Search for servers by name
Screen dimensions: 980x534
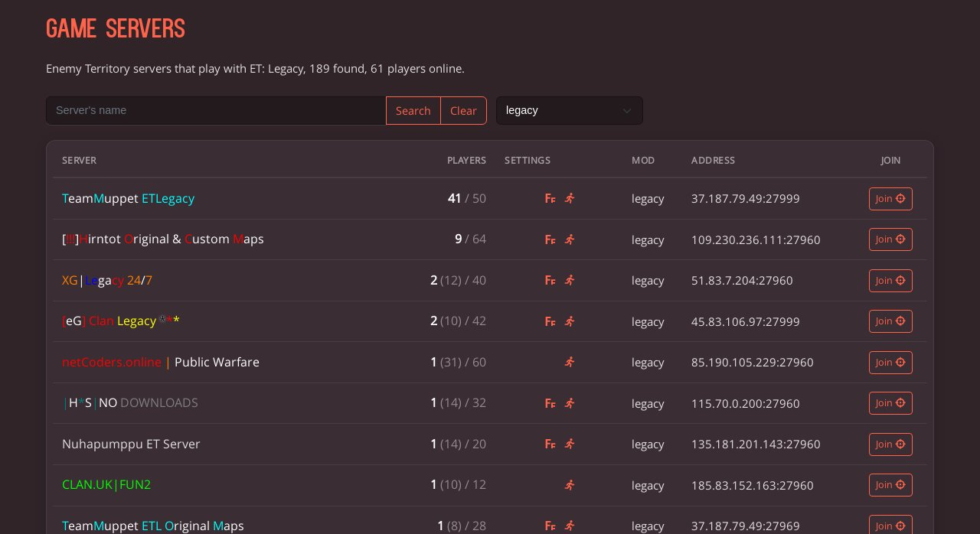pos(413,110)
